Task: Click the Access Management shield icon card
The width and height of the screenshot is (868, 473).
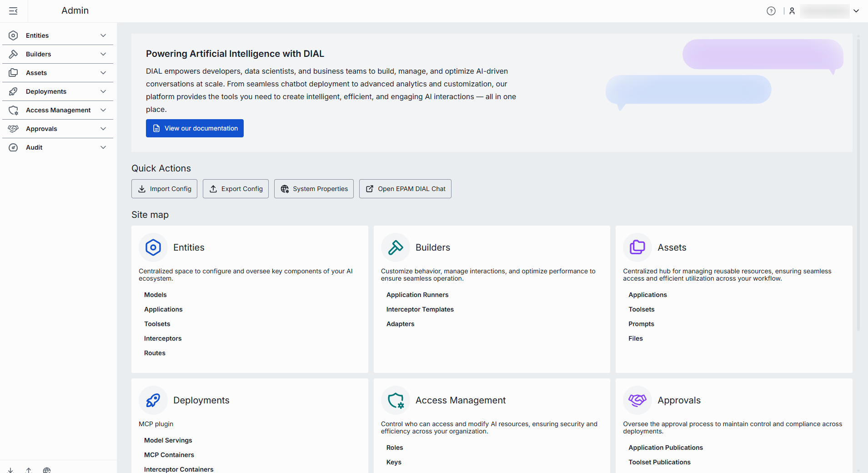Action: click(396, 400)
